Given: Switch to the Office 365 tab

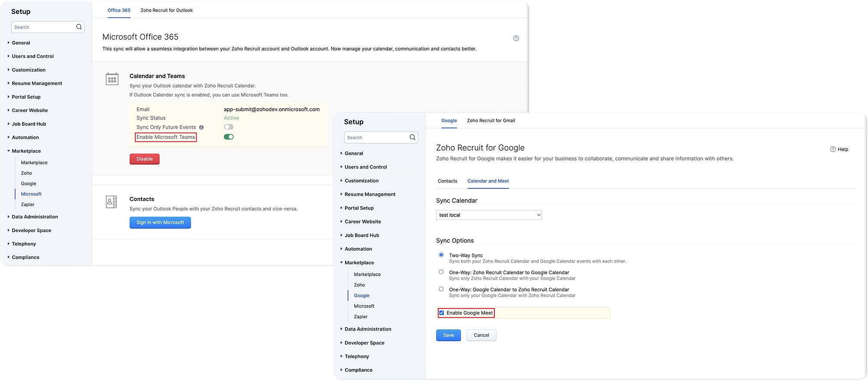Looking at the screenshot, I should pos(119,10).
